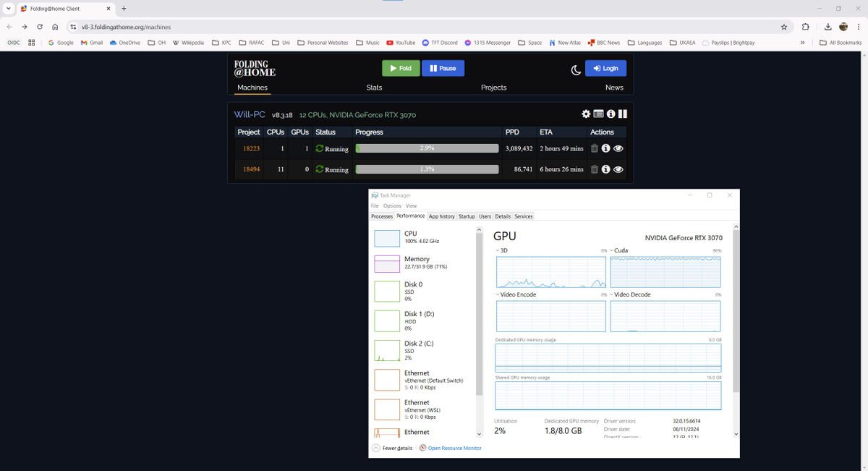
Task: View protein visualization for project 18494
Action: click(x=618, y=169)
